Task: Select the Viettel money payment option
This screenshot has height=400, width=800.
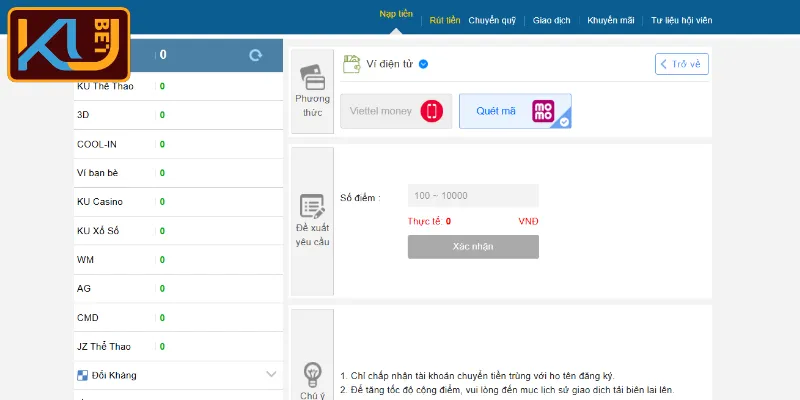Action: 396,111
